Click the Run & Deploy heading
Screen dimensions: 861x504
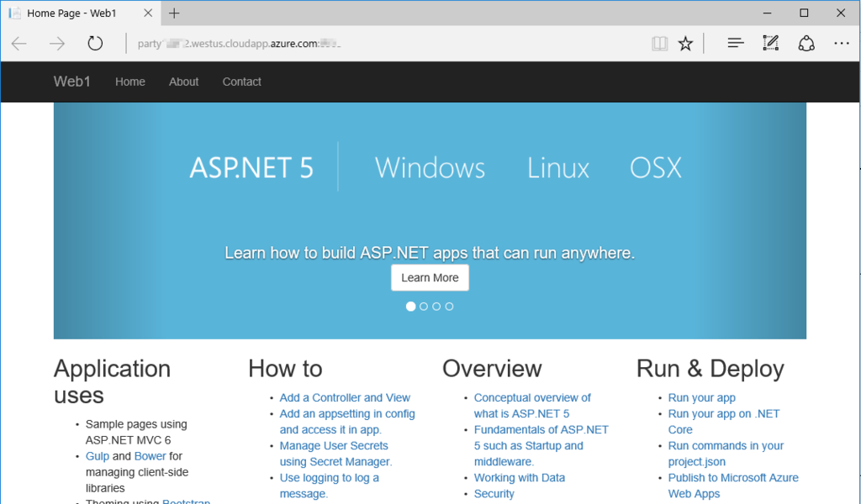point(710,369)
